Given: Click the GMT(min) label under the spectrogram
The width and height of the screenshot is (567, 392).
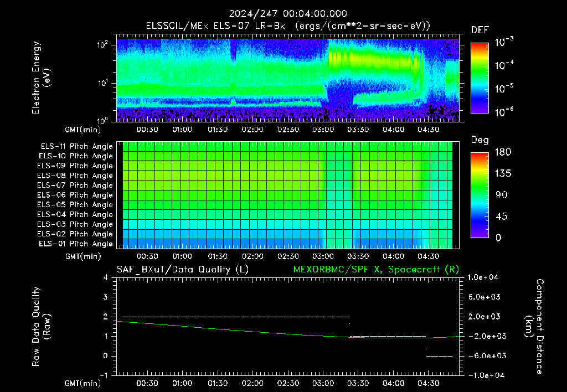Looking at the screenshot, I should 83,130.
